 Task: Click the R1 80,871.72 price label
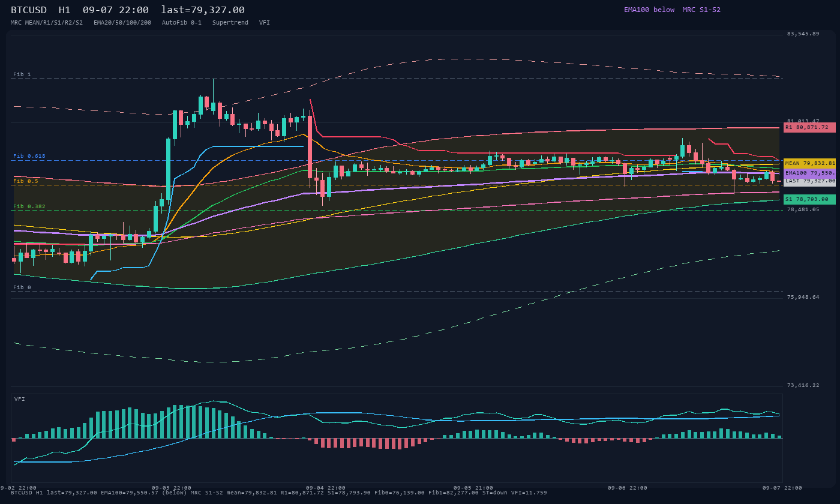click(809, 127)
